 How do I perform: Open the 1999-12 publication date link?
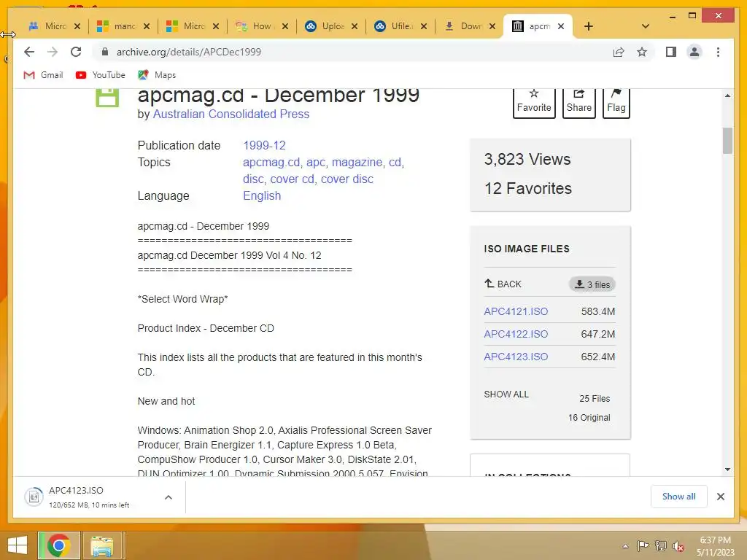point(264,145)
